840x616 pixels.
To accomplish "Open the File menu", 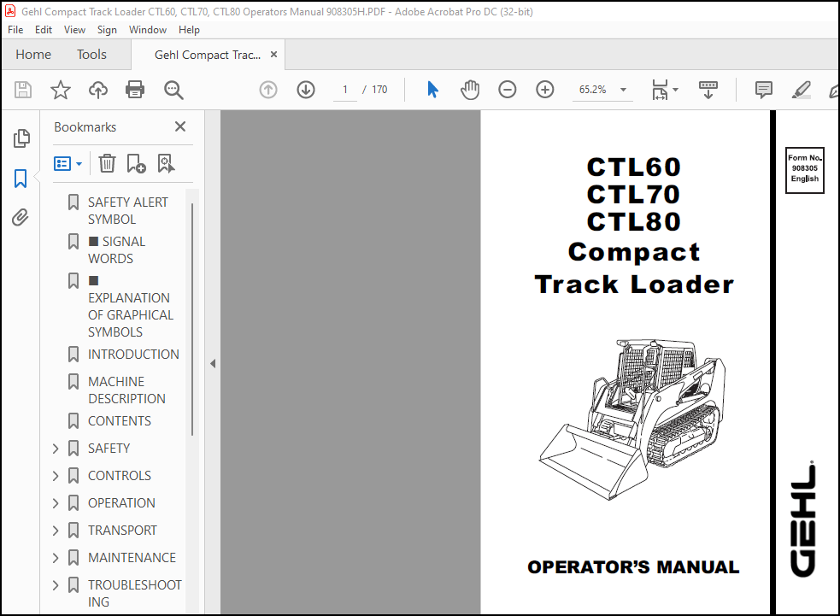I will [x=15, y=29].
